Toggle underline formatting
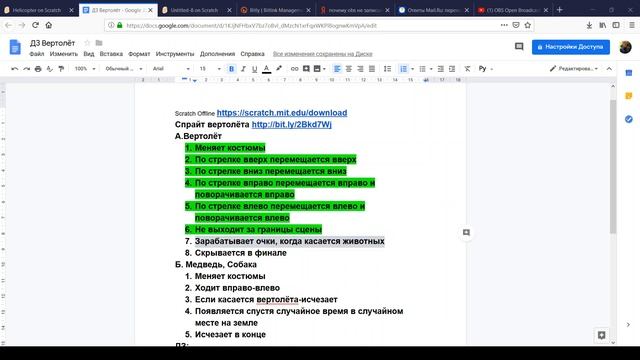This screenshot has height=360, width=640. (x=255, y=69)
